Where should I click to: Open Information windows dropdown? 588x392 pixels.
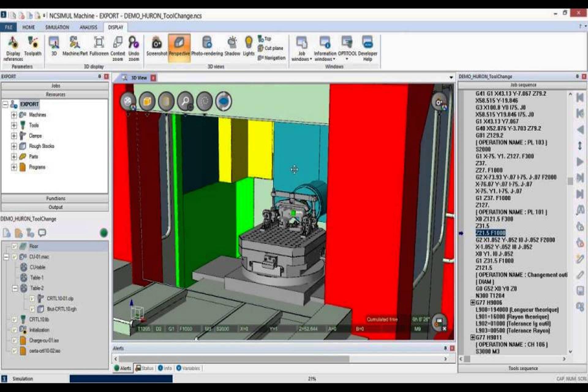point(325,48)
